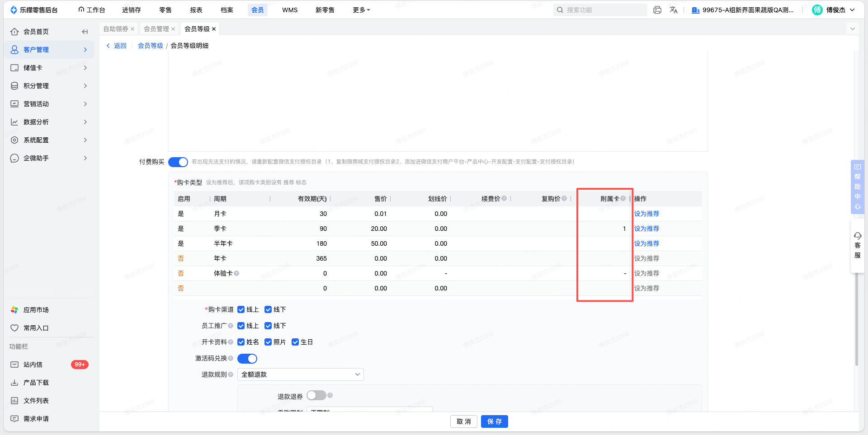The image size is (868, 435).
Task: Click 设为推荐 for the 季卡 row
Action: point(646,229)
